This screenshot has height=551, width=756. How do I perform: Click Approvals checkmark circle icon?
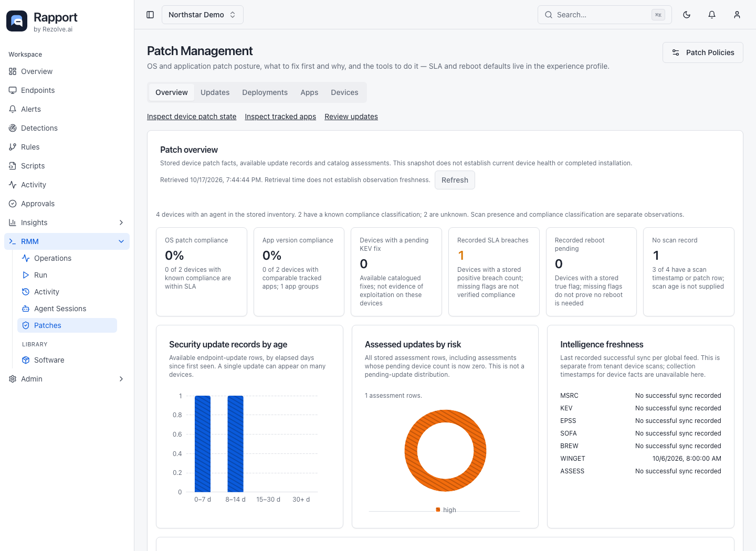click(x=13, y=204)
